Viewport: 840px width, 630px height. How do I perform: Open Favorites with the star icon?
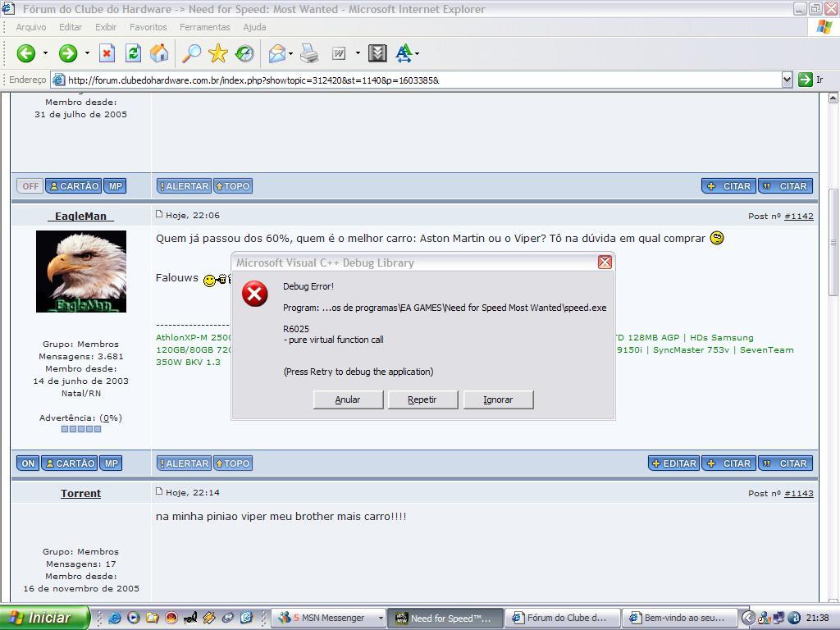pyautogui.click(x=218, y=53)
